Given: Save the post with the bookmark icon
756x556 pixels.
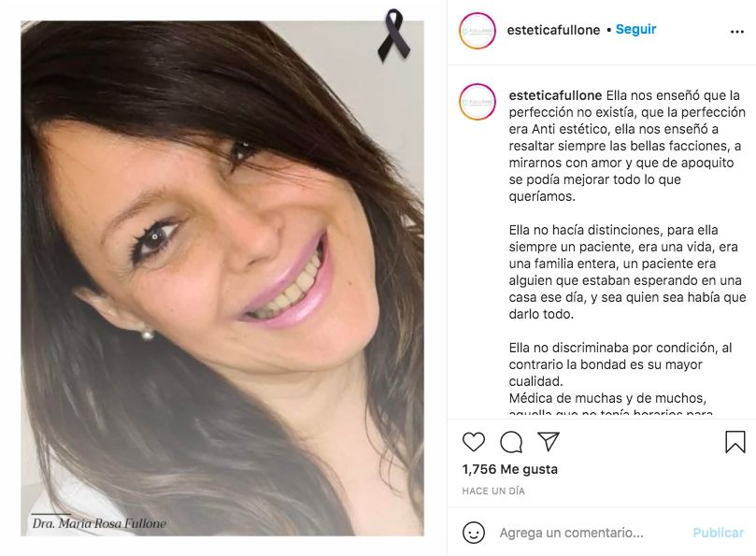Looking at the screenshot, I should (735, 442).
